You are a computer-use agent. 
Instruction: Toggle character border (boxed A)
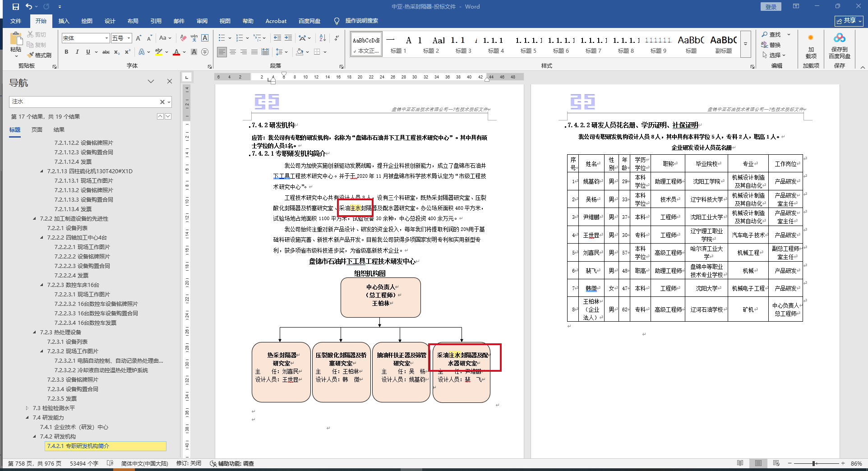coord(205,38)
